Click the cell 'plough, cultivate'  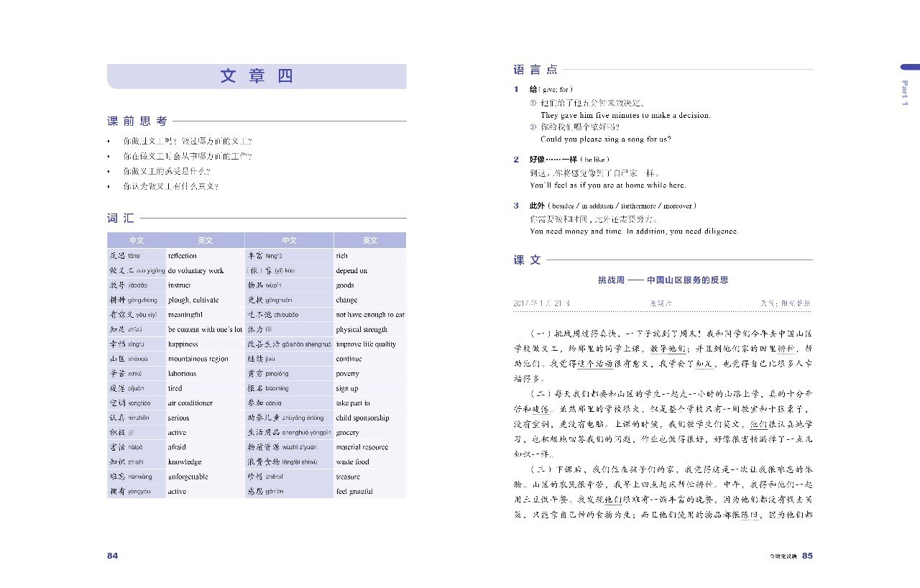click(x=205, y=300)
